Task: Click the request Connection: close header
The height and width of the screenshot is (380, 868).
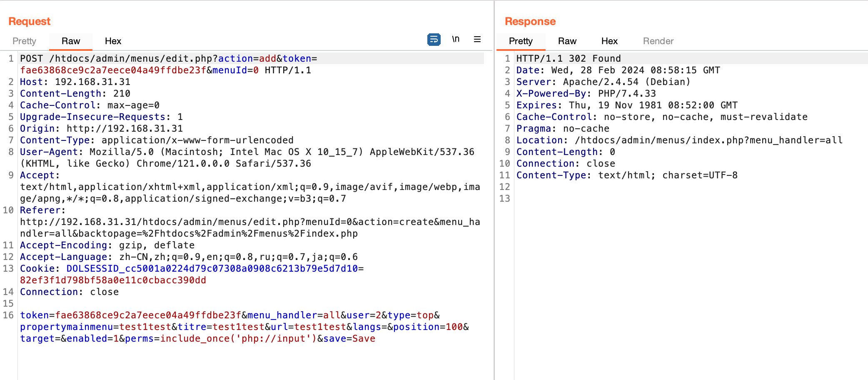Action: [69, 292]
